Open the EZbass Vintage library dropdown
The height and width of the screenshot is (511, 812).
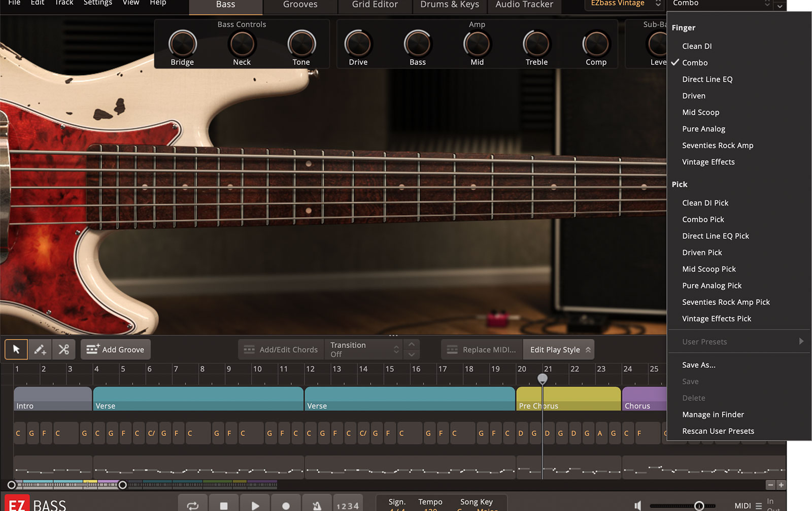625,4
